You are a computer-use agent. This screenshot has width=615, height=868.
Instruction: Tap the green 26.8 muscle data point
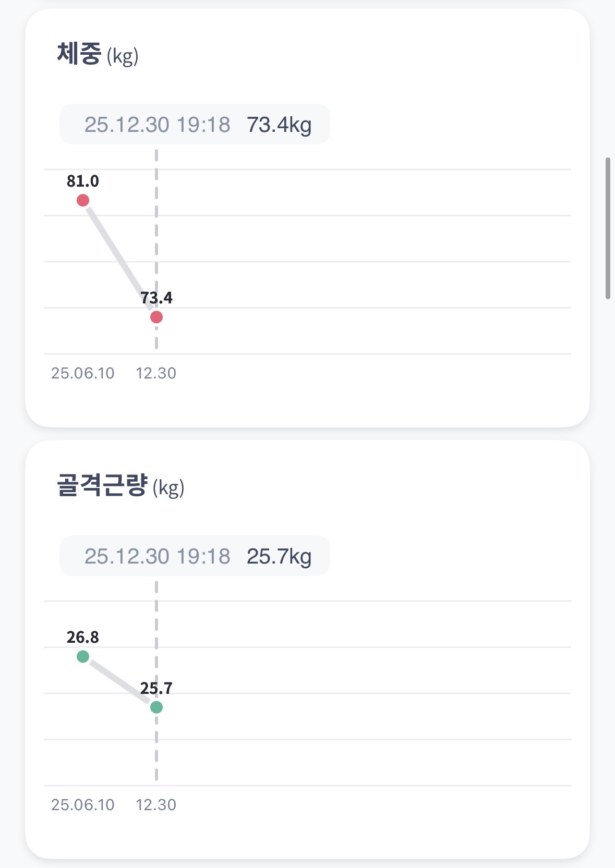coord(83,656)
